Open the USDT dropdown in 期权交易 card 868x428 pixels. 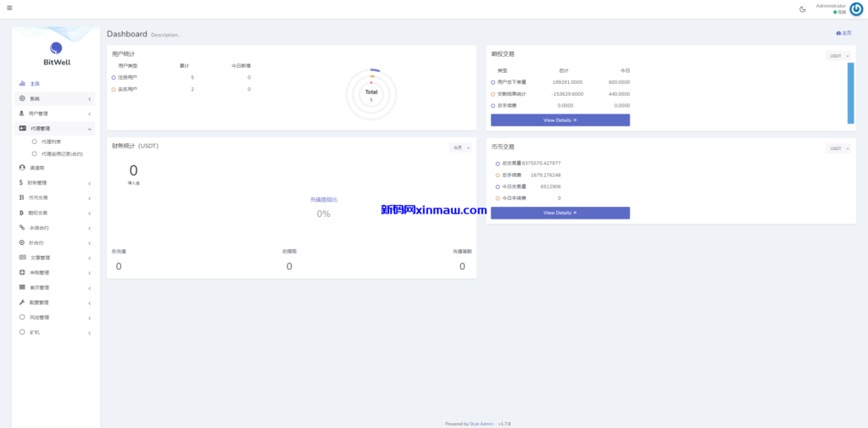click(837, 56)
